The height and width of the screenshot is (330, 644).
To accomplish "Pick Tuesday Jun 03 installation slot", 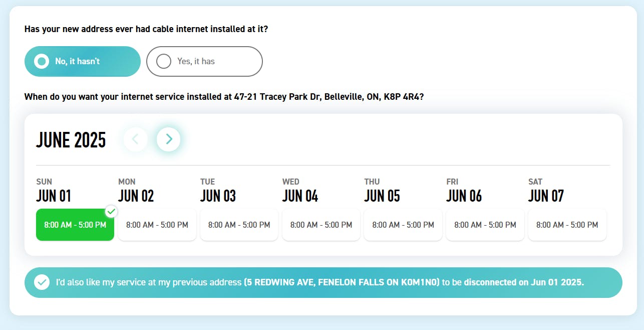I will tap(239, 225).
